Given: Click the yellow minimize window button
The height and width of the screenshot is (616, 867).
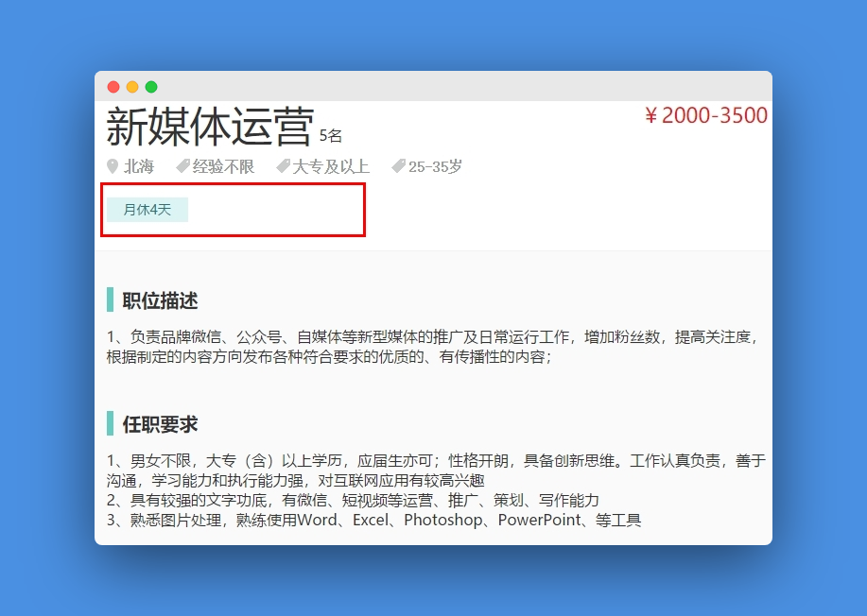Looking at the screenshot, I should (x=132, y=87).
